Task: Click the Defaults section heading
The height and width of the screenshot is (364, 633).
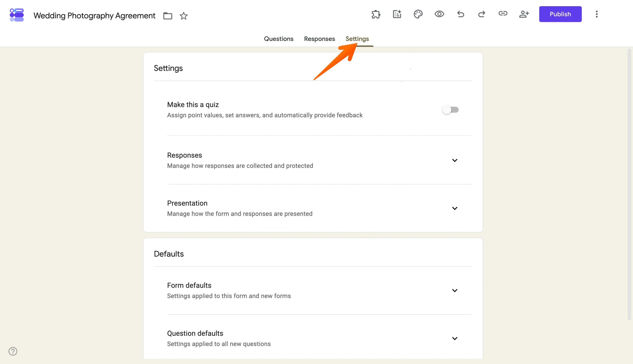Action: 169,254
